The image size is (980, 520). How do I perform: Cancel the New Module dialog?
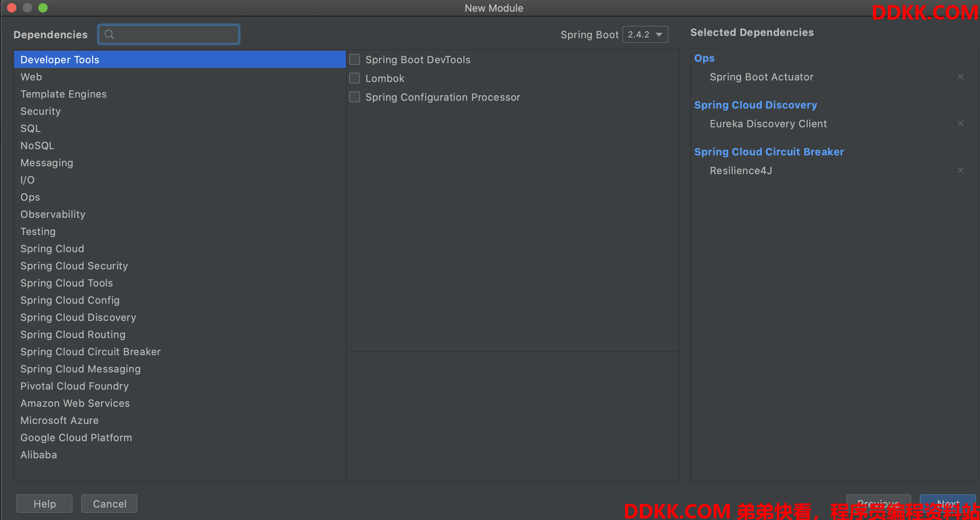coord(109,504)
